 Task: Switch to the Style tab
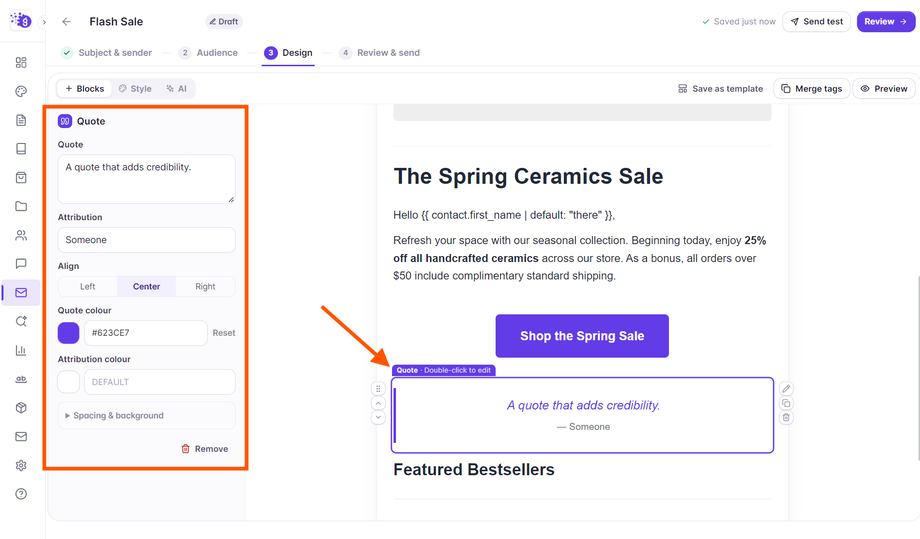pyautogui.click(x=135, y=89)
